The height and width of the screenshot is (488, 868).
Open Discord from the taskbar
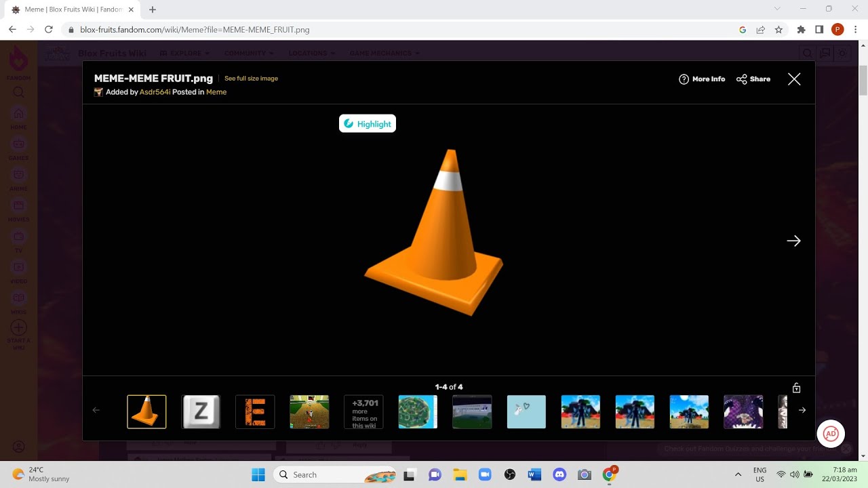point(559,475)
